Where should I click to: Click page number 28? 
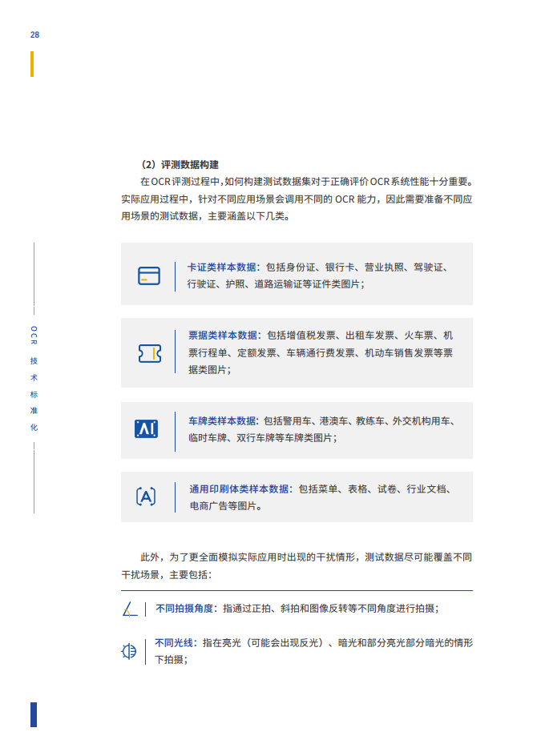[x=34, y=34]
